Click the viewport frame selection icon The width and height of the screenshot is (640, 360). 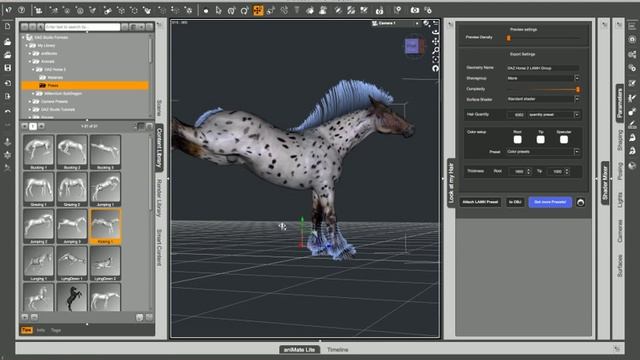coord(436,59)
